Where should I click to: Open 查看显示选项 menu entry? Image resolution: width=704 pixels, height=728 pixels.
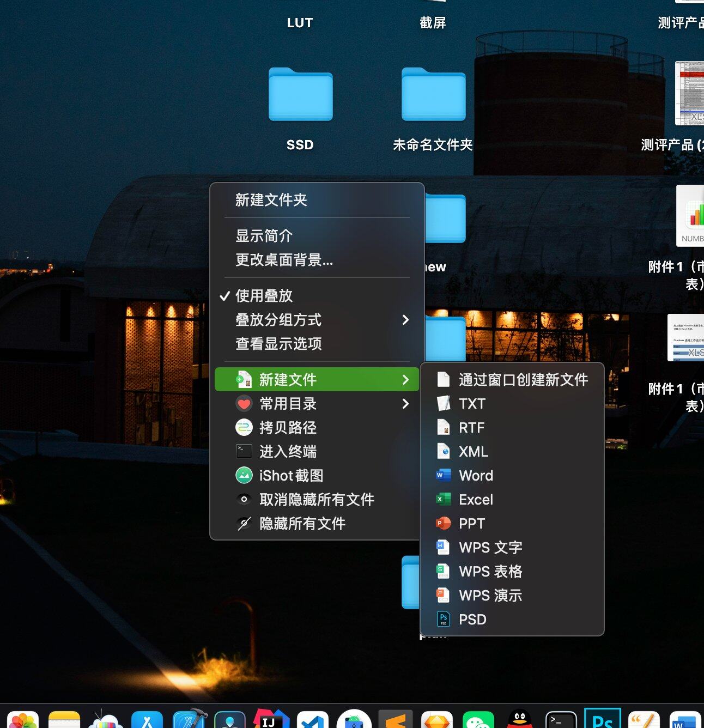click(x=317, y=344)
